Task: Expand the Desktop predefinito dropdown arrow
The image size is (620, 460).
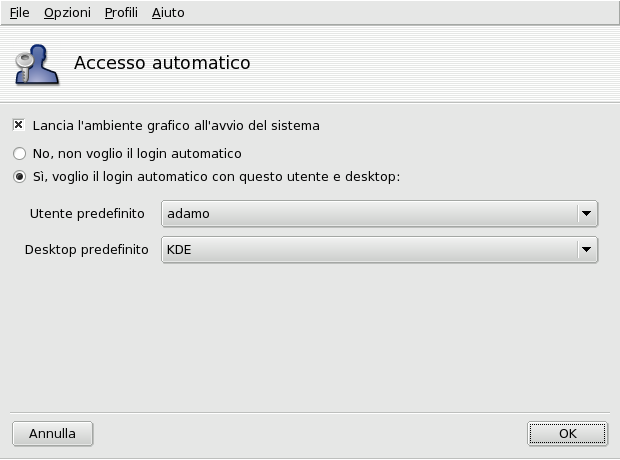Action: (x=587, y=249)
